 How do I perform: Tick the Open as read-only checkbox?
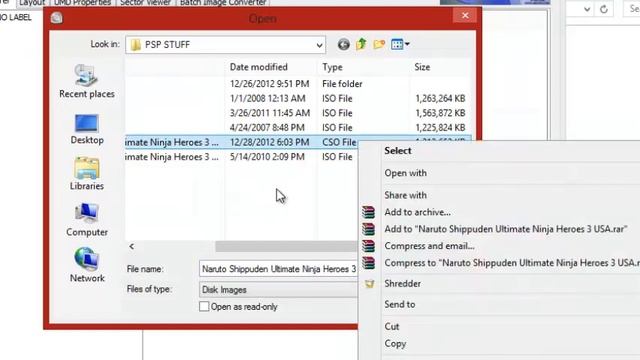[x=204, y=307]
